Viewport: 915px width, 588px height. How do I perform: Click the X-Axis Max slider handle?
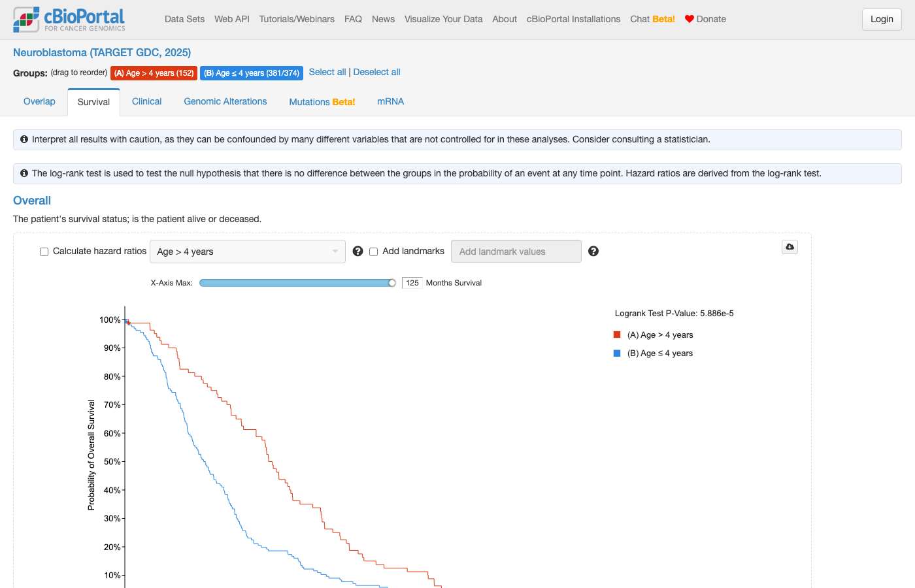pos(392,283)
